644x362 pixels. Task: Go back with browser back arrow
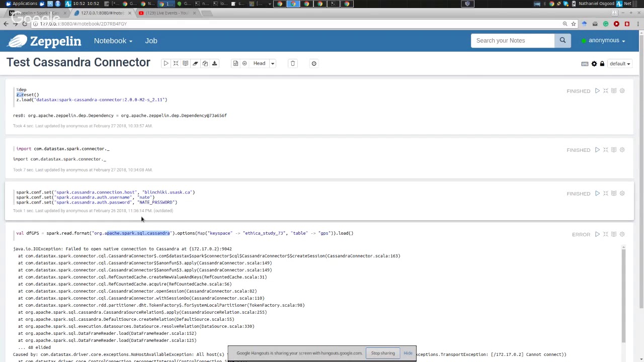click(6, 24)
